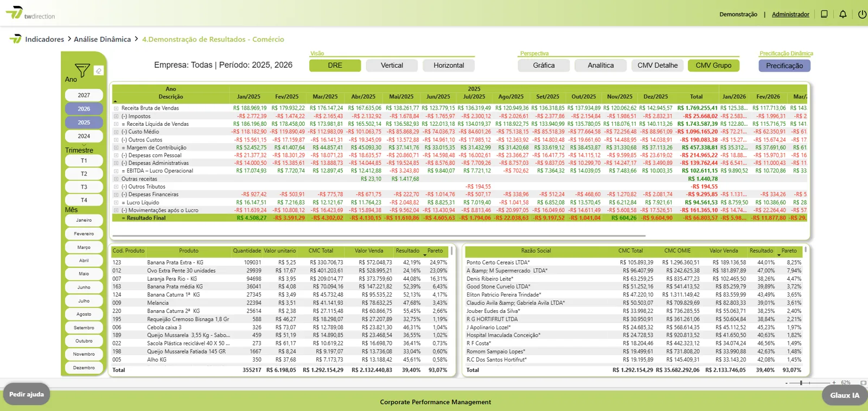Click the fit-to-page icon
Screen dimensions: 868x411
(x=863, y=383)
